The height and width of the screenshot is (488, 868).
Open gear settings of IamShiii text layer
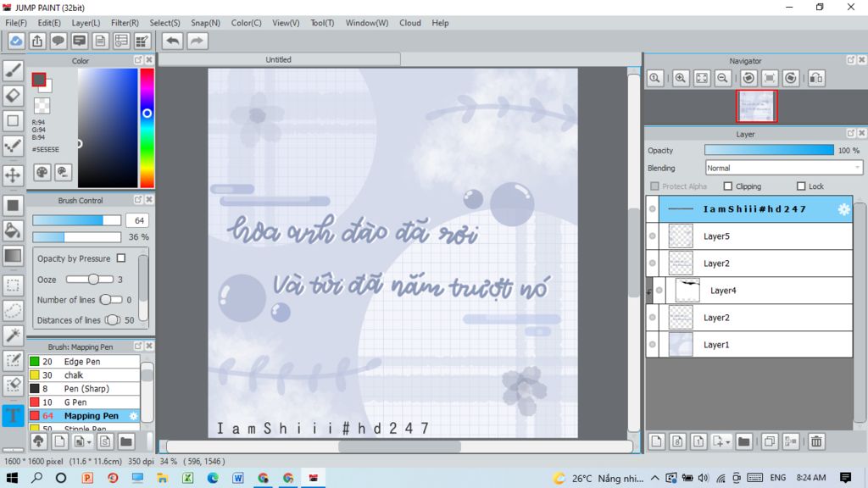(843, 209)
